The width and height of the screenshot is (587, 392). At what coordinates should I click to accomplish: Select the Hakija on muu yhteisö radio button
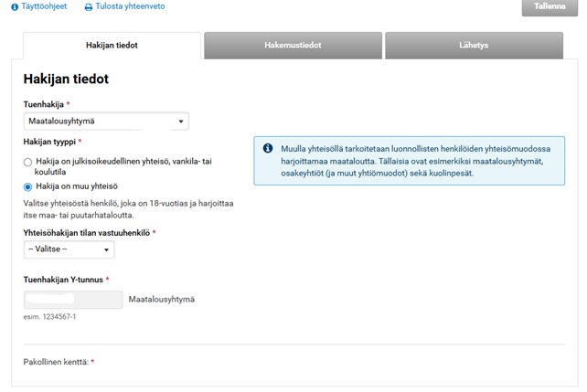[28, 186]
